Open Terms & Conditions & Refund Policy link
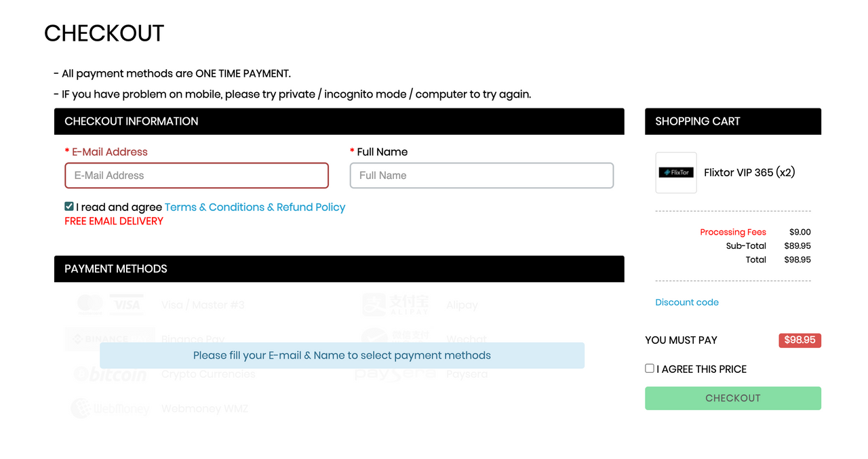 point(255,207)
